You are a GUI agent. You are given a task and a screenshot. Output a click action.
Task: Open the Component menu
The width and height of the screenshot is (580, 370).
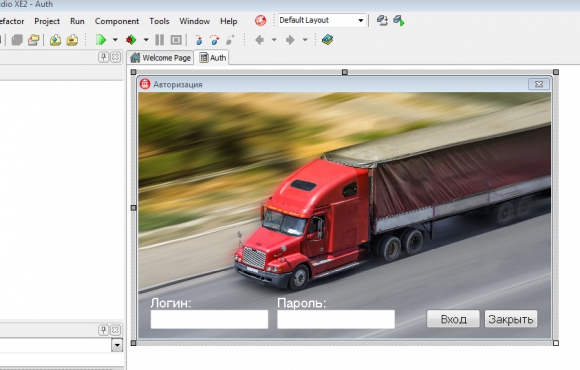click(117, 21)
